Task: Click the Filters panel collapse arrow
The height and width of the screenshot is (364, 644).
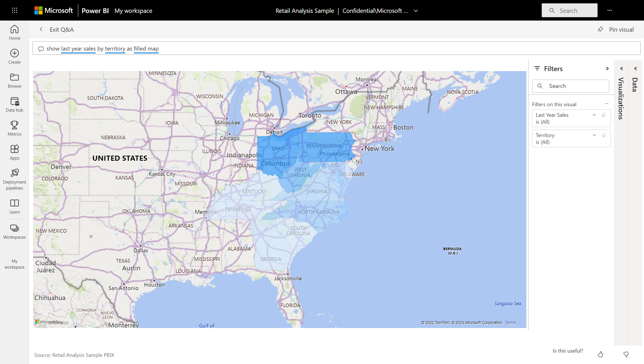Action: pyautogui.click(x=608, y=69)
